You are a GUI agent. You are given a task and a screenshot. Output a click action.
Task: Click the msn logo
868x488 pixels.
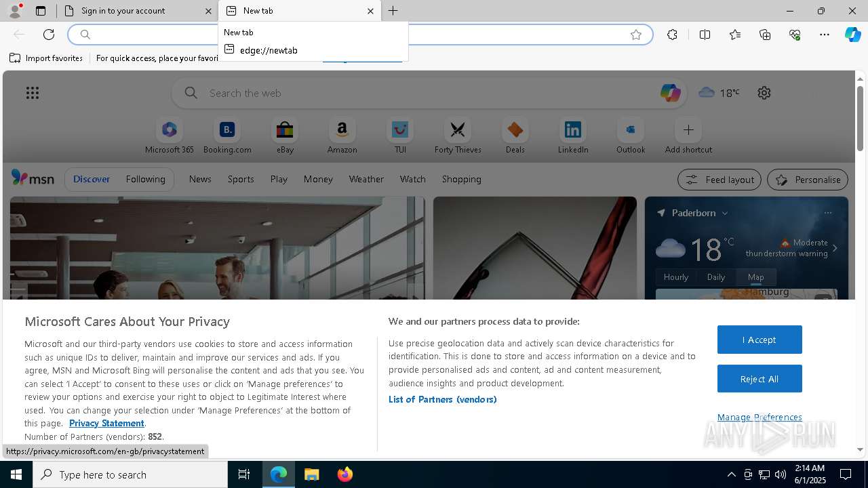(33, 178)
